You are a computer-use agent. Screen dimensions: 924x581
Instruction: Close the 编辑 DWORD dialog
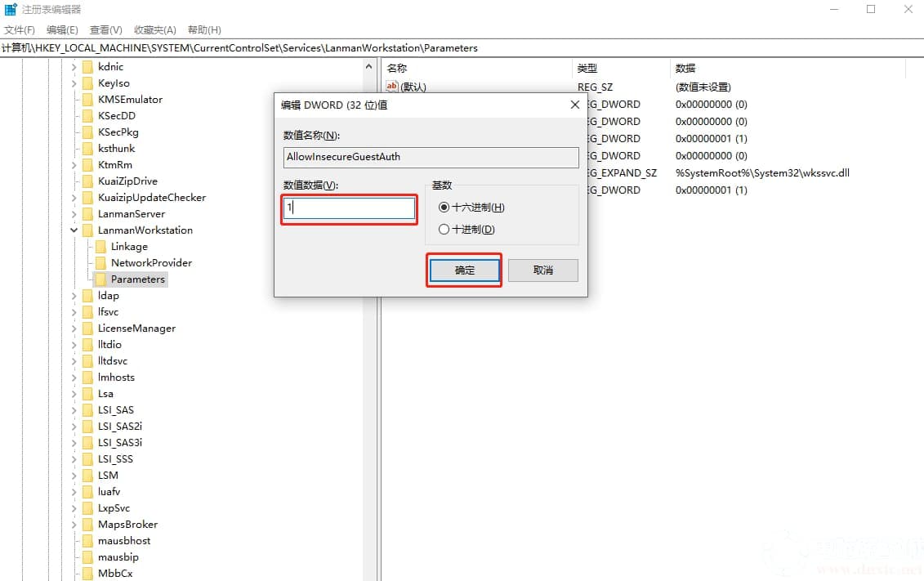coord(575,105)
